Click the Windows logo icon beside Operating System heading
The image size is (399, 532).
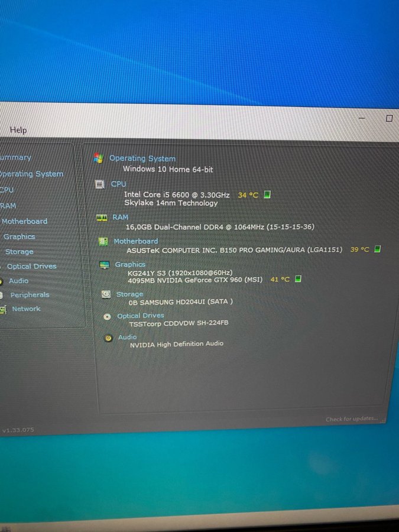point(99,158)
